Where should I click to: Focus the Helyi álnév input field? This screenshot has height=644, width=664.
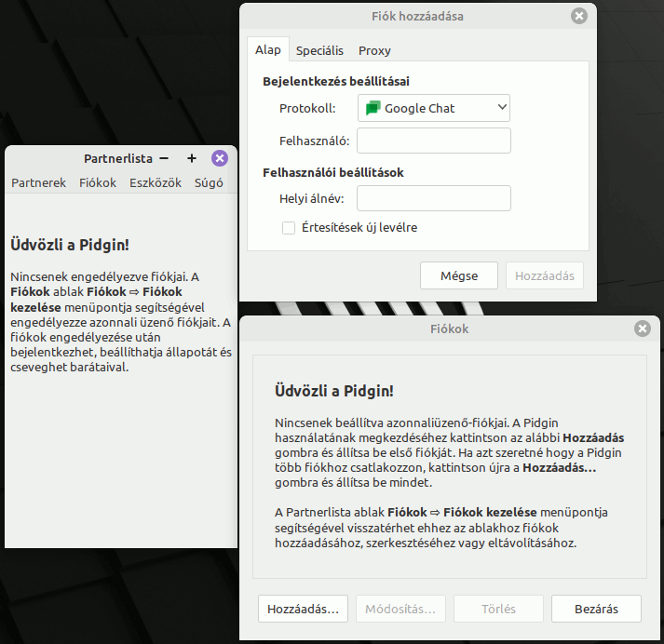pyautogui.click(x=434, y=198)
